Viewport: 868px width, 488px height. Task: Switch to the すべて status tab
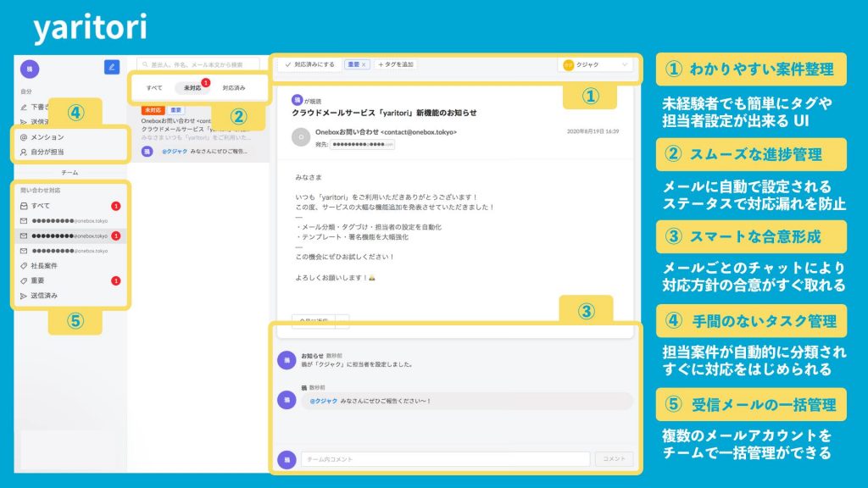click(154, 88)
